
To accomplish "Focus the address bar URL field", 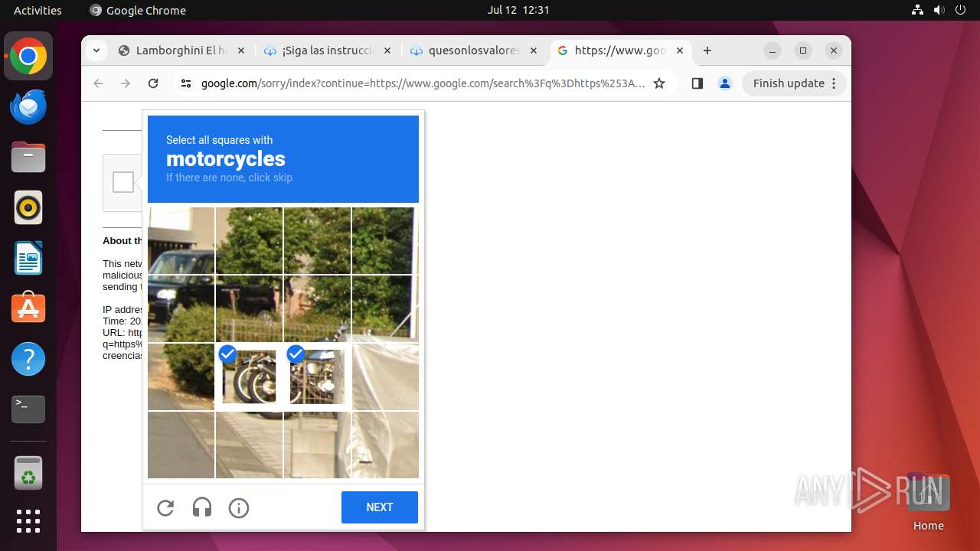I will [x=423, y=83].
